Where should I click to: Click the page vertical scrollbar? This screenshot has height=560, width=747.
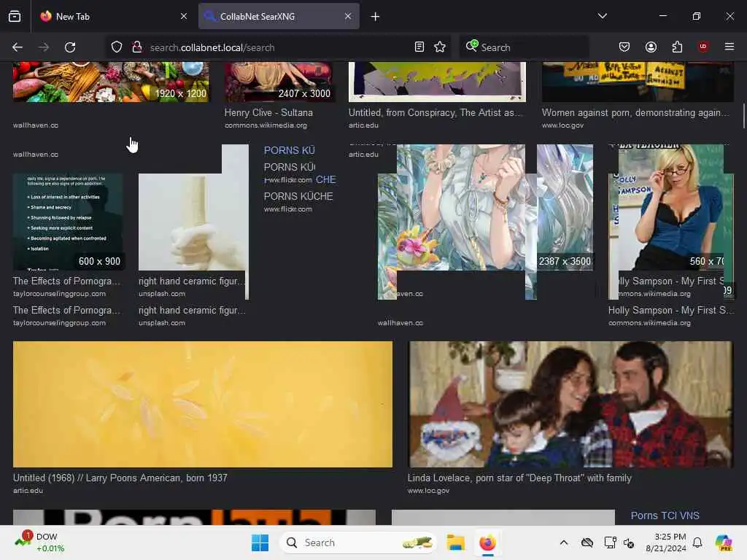click(x=743, y=116)
